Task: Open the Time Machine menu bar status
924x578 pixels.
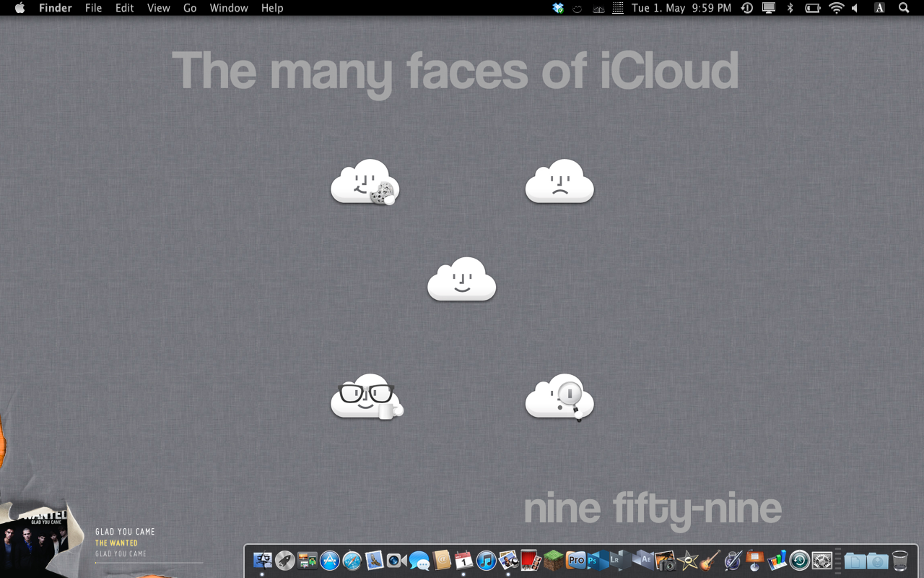Action: [747, 8]
